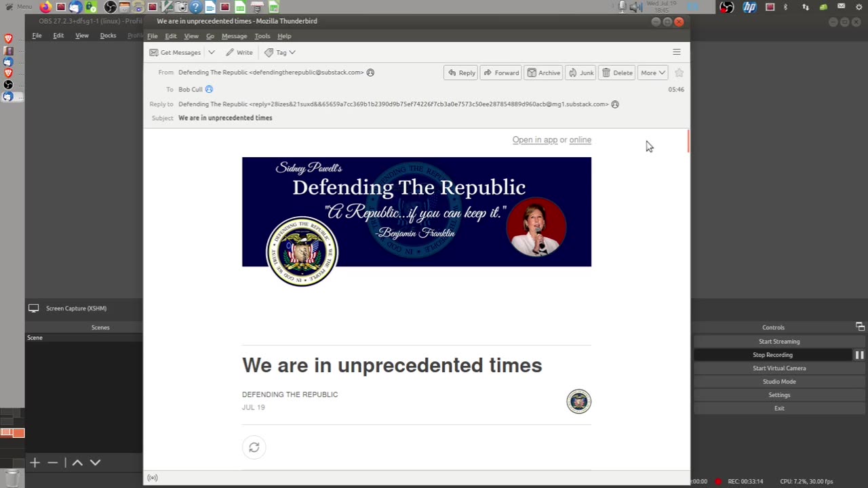
Task: Follow the 'online' link in email
Action: [x=580, y=140]
